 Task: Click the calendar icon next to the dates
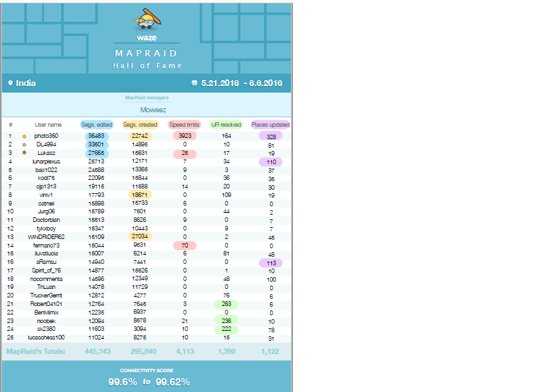point(194,83)
